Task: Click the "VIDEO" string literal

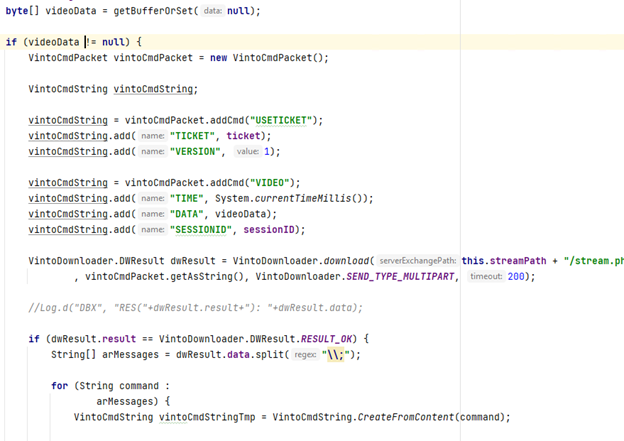Action: 269,183
